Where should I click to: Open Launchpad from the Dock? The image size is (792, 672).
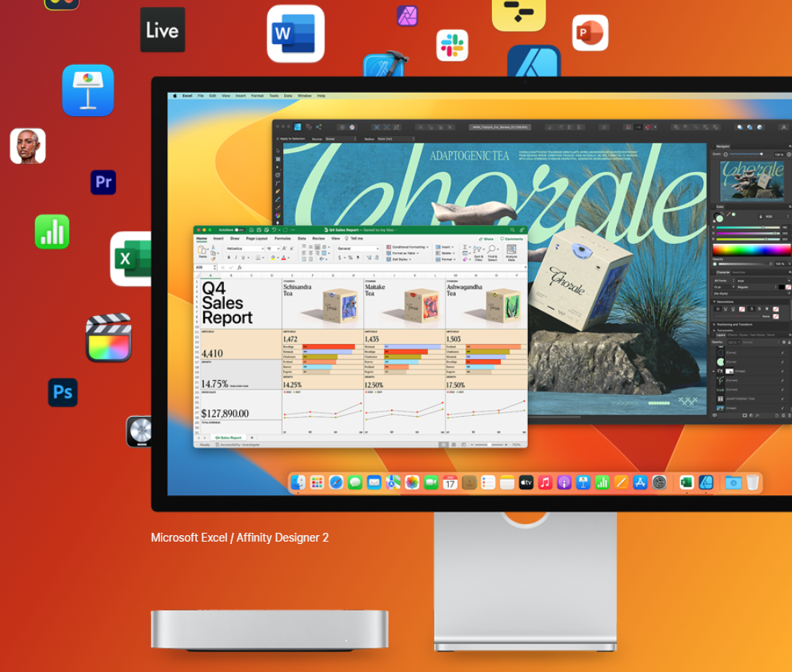(x=318, y=483)
